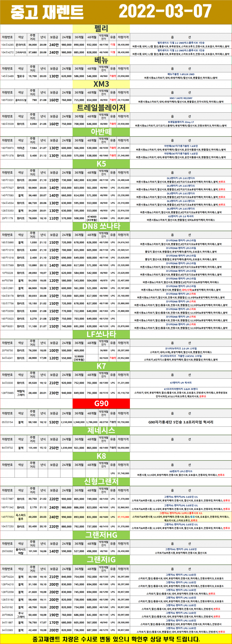232x644 pixels.
Task: Click the '클라우드펄' color cell
Action: point(21,100)
